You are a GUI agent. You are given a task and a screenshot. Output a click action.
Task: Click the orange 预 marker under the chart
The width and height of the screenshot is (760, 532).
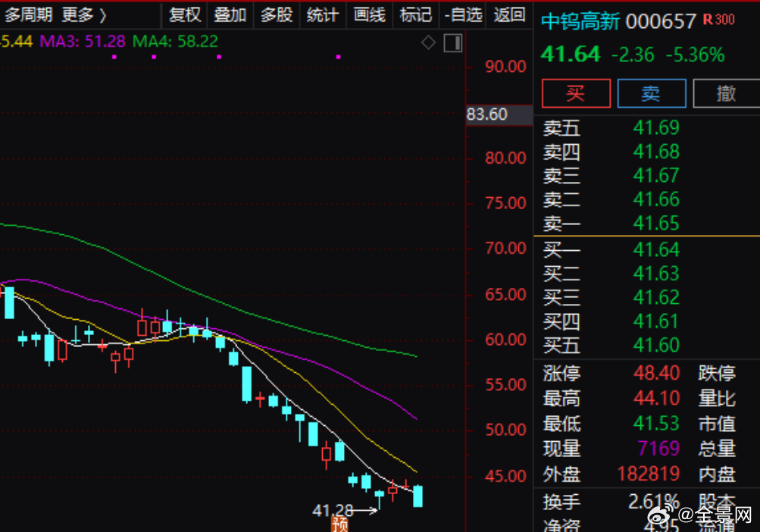339,524
